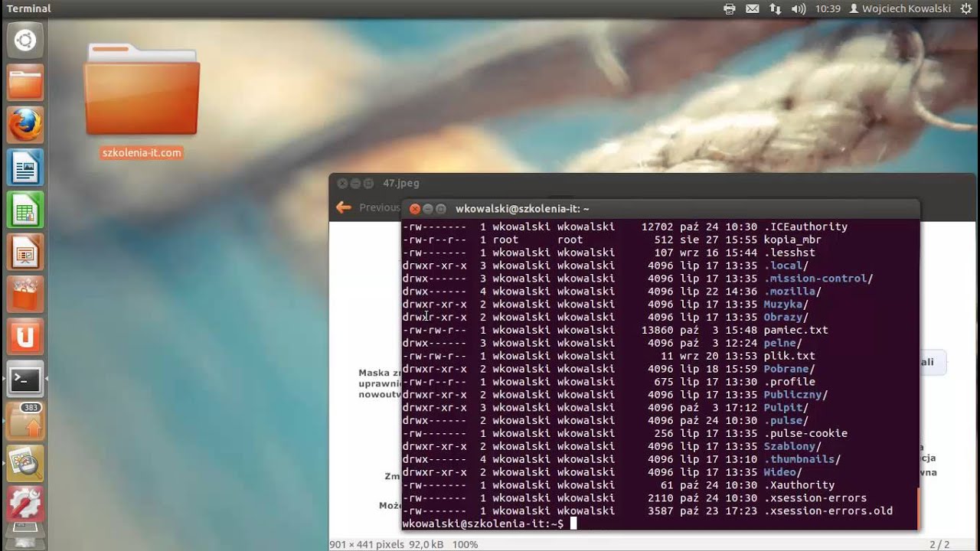This screenshot has height=551, width=980.
Task: Click the .lesshst entry
Action: tap(789, 253)
